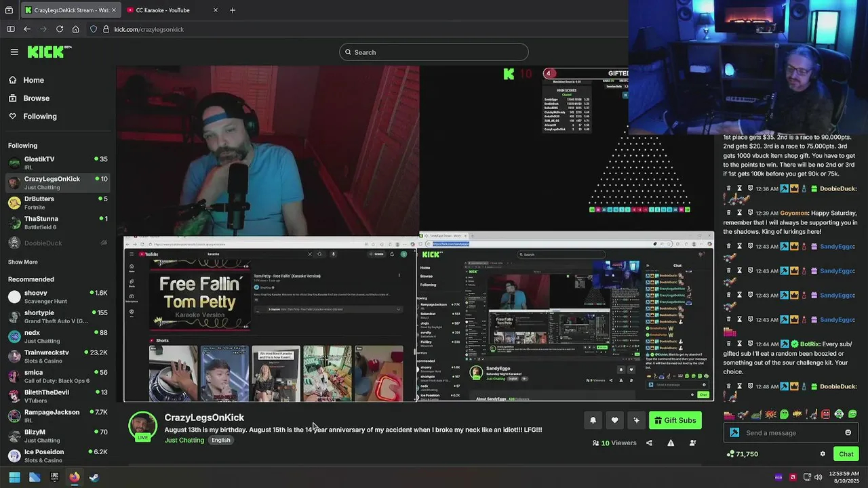Click the site padlock icon
The width and height of the screenshot is (868, 488).
pyautogui.click(x=106, y=29)
